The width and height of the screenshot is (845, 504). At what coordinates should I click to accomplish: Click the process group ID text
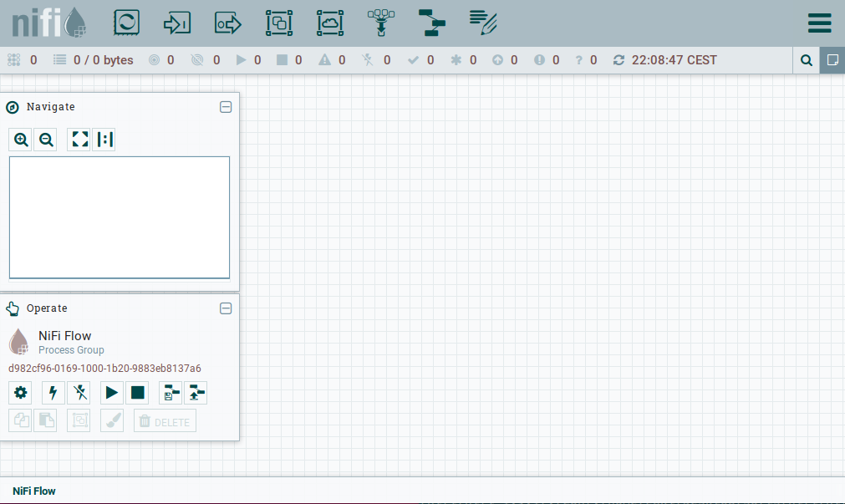104,368
